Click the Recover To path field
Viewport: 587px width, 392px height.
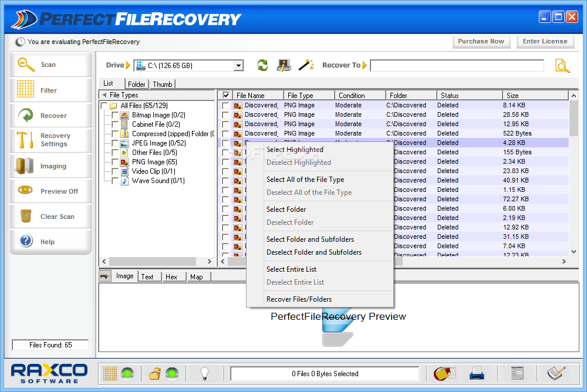(x=457, y=66)
